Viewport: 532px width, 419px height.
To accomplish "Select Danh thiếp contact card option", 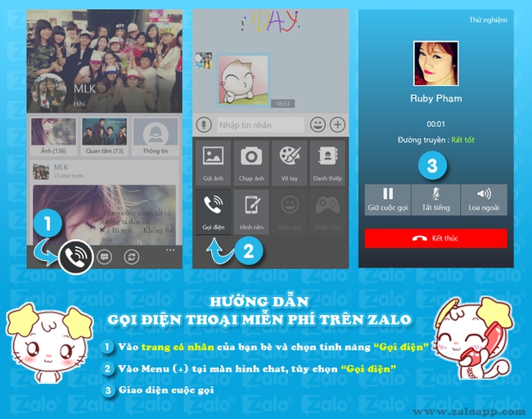I will click(x=327, y=163).
